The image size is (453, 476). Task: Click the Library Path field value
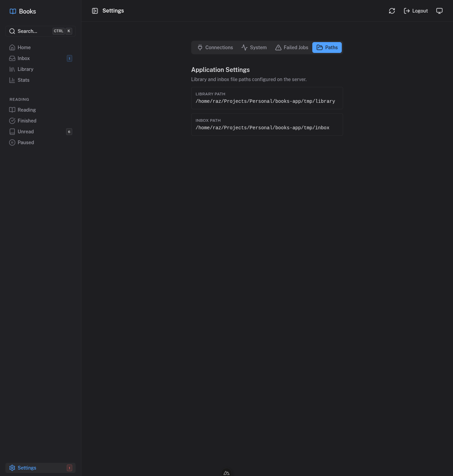point(265,101)
